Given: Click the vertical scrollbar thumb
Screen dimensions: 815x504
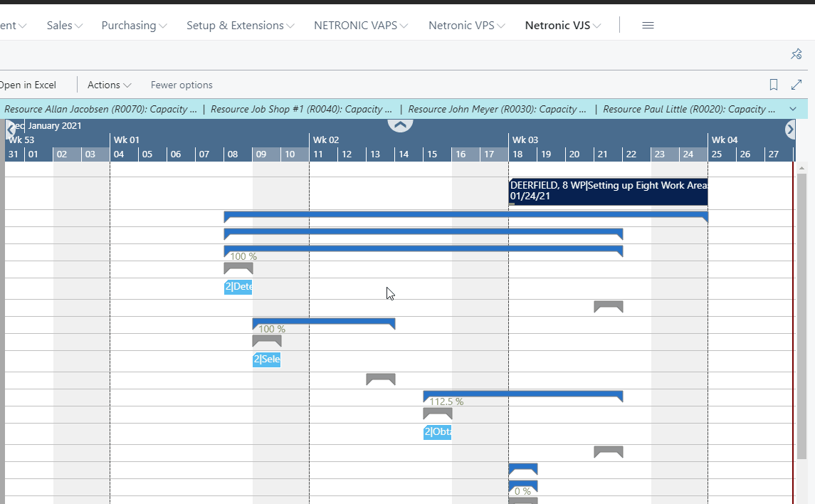Looking at the screenshot, I should pos(801,316).
